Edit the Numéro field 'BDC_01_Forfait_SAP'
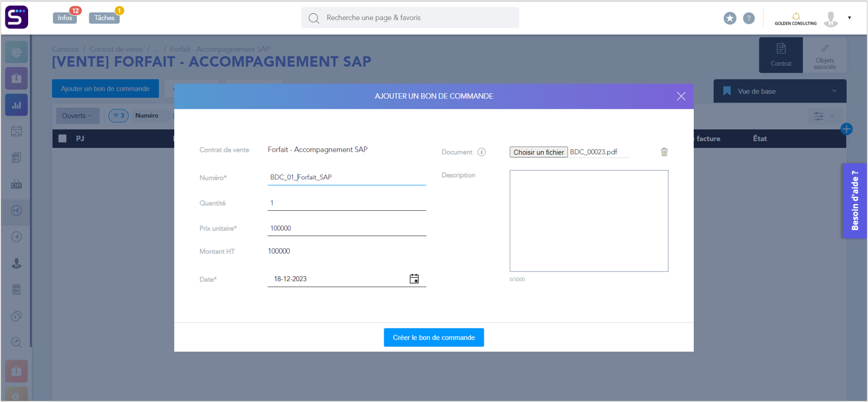The height and width of the screenshot is (402, 868). [347, 177]
